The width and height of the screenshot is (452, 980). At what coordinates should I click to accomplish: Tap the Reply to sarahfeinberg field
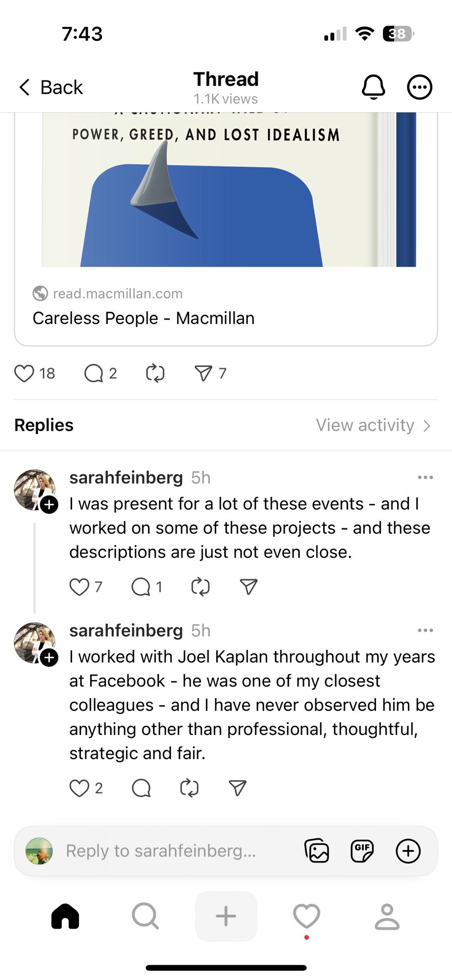[x=162, y=851]
